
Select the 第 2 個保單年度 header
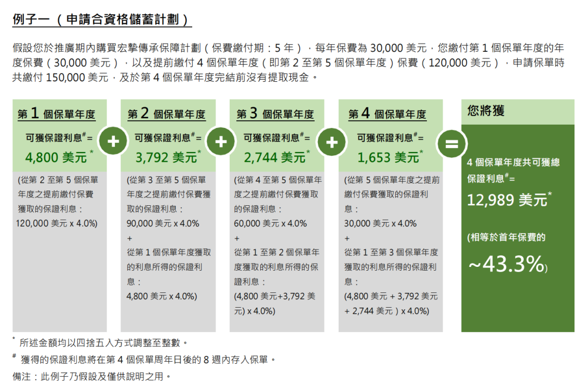pyautogui.click(x=167, y=113)
